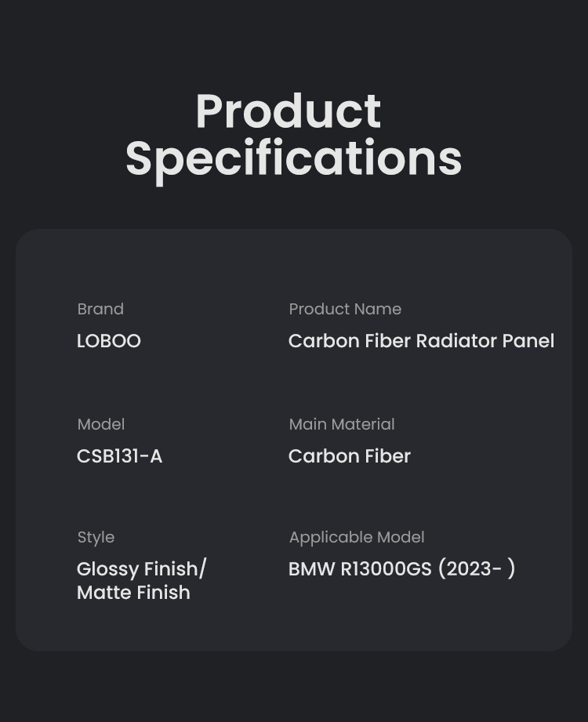Viewport: 588px width, 722px height.
Task: Click the "Specifications" heading word
Action: pyautogui.click(x=293, y=158)
